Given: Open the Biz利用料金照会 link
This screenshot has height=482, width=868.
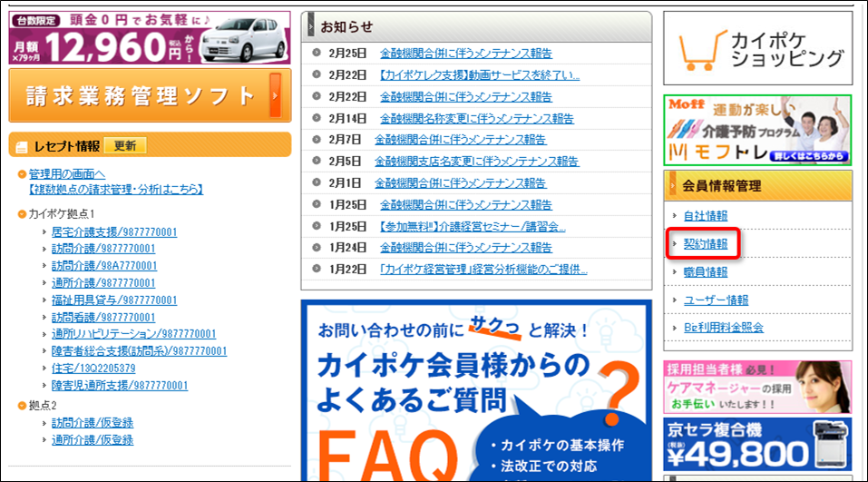Looking at the screenshot, I should click(x=724, y=328).
